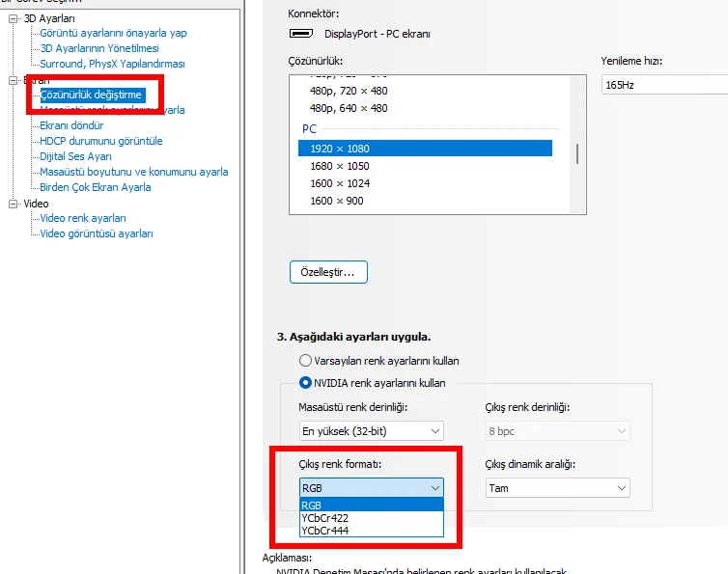Open Çıkış renk derinliği 8 bpc dropdown
Viewport: 728px width, 574px height.
click(558, 431)
